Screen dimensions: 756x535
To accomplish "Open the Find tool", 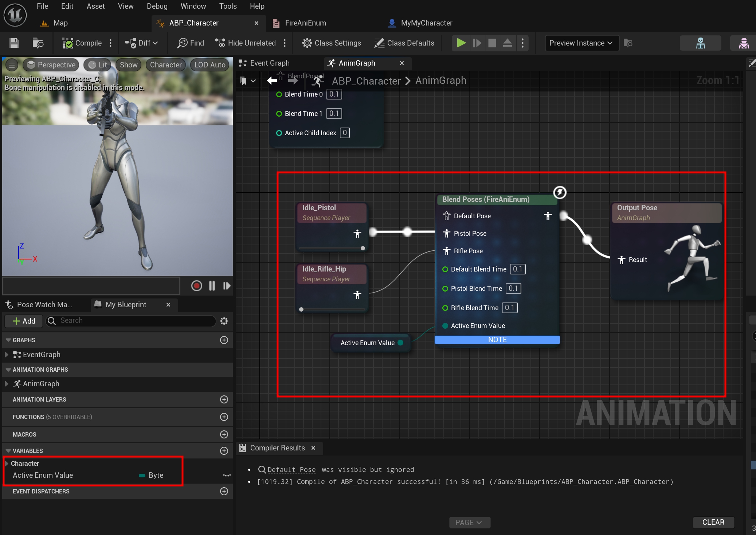I will point(191,43).
